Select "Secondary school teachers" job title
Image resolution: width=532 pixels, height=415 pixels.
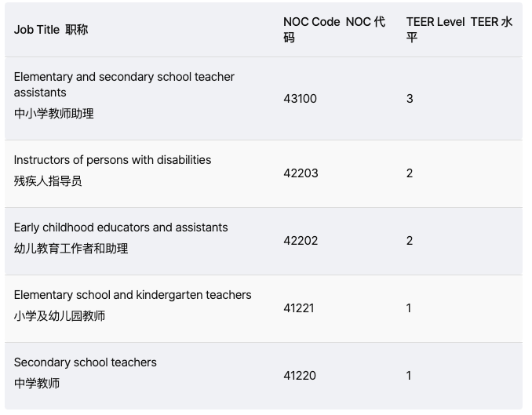click(x=86, y=362)
